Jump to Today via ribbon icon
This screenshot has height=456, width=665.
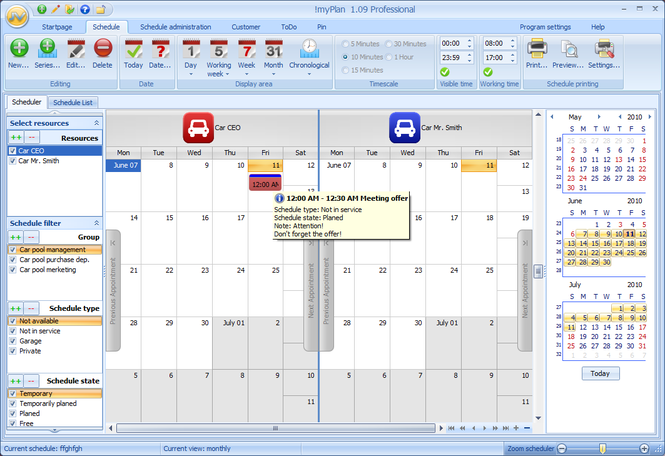point(134,49)
